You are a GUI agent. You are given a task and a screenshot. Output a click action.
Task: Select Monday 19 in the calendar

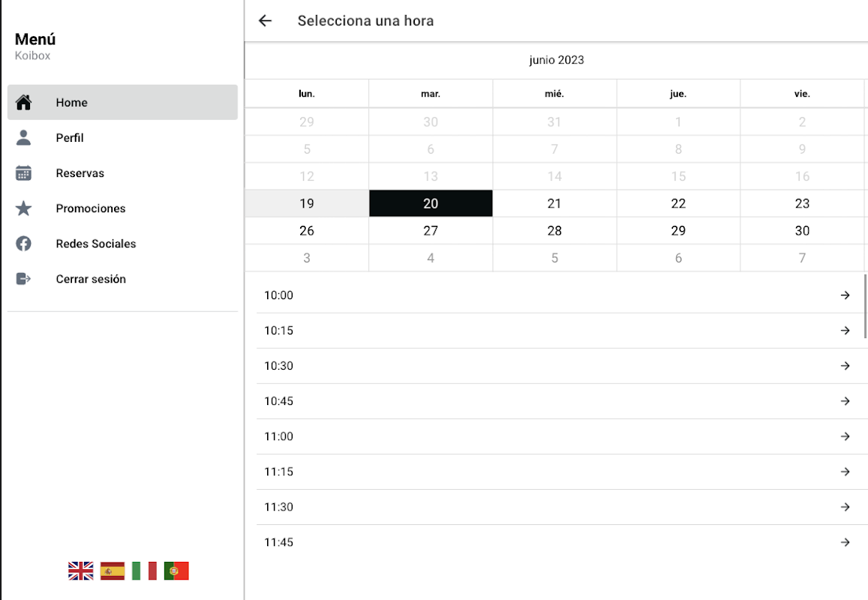(307, 203)
